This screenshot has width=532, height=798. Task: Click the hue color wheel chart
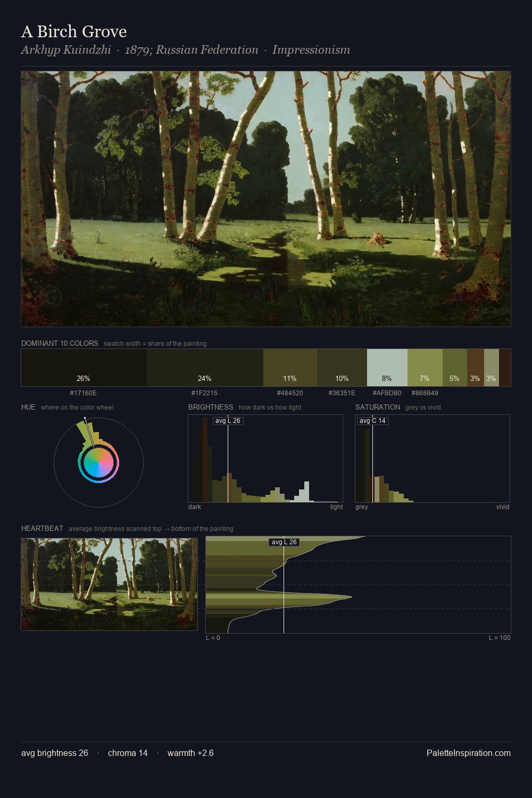pyautogui.click(x=98, y=463)
